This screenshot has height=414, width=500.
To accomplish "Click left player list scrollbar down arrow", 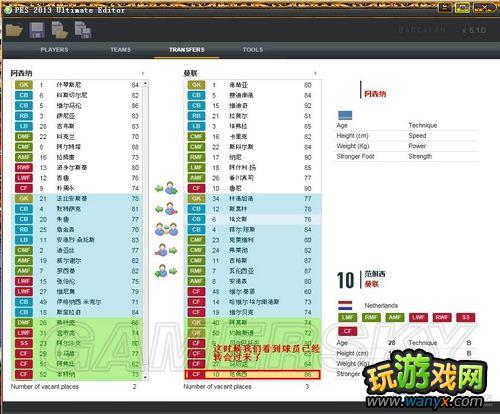I will pyautogui.click(x=145, y=377).
